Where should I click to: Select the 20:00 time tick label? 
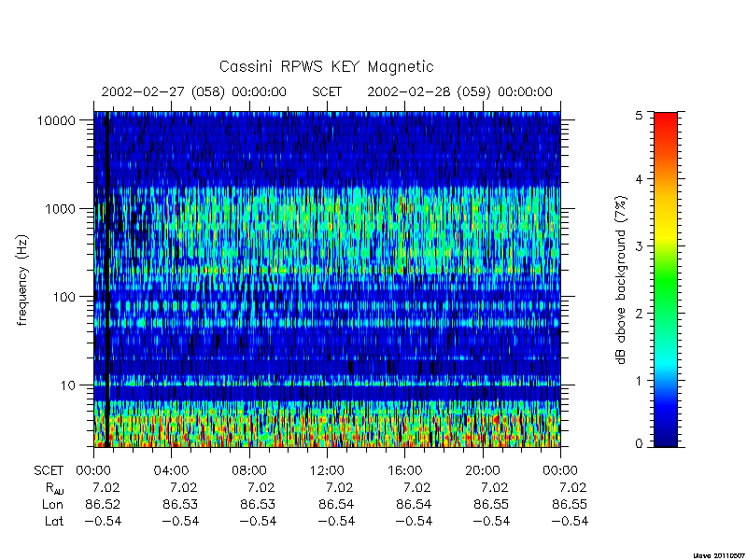482,471
